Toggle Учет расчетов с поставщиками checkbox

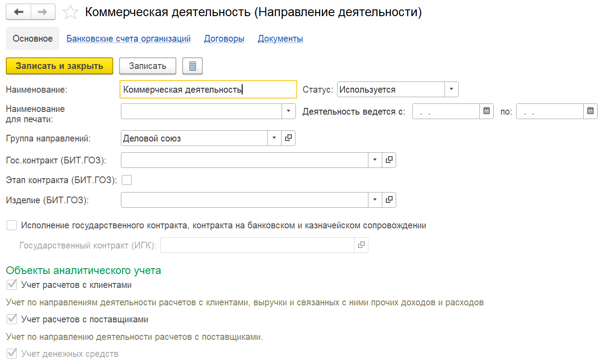pyautogui.click(x=12, y=319)
